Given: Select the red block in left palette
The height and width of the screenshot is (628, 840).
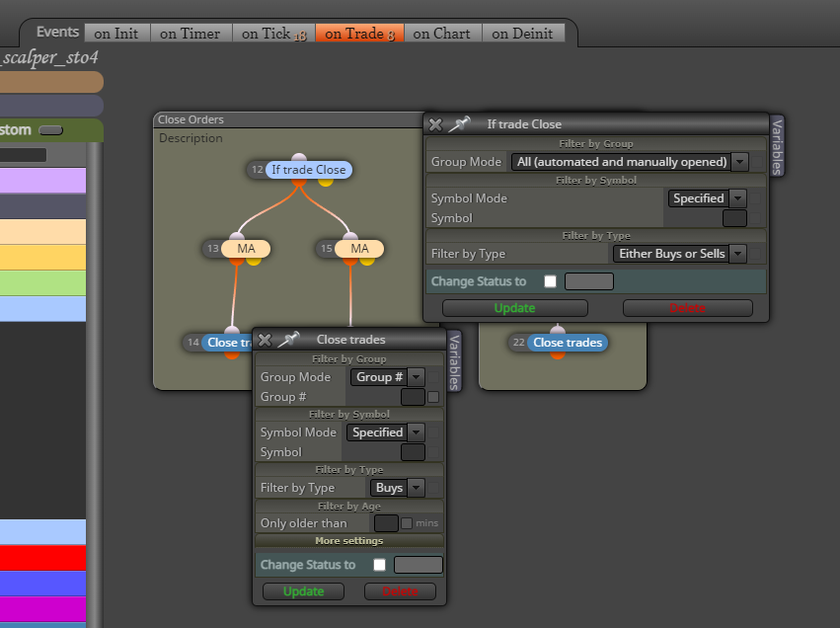Looking at the screenshot, I should click(x=42, y=558).
